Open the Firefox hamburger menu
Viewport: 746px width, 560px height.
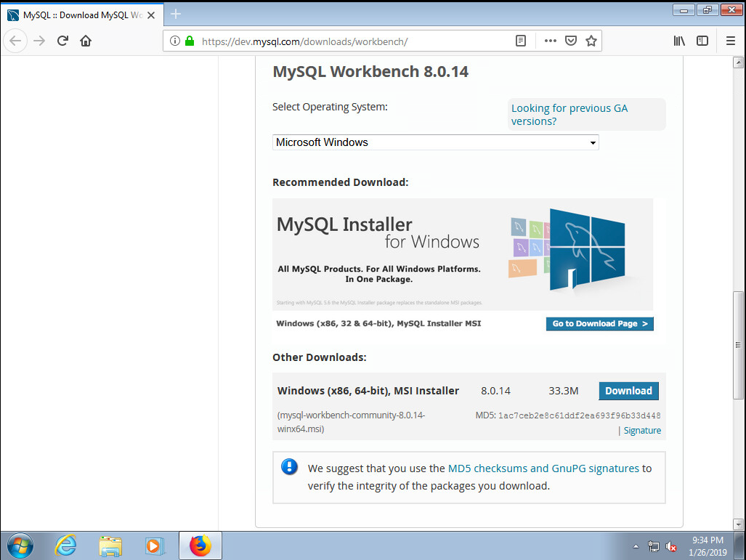tap(731, 41)
